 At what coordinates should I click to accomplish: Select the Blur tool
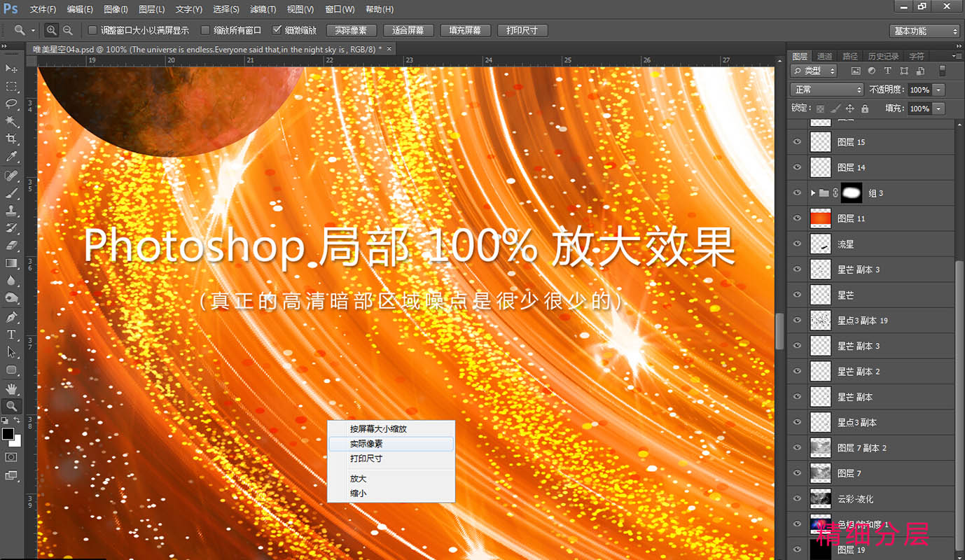(11, 281)
